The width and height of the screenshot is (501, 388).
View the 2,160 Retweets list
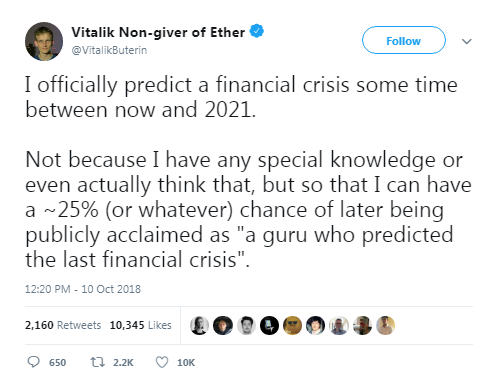(63, 325)
